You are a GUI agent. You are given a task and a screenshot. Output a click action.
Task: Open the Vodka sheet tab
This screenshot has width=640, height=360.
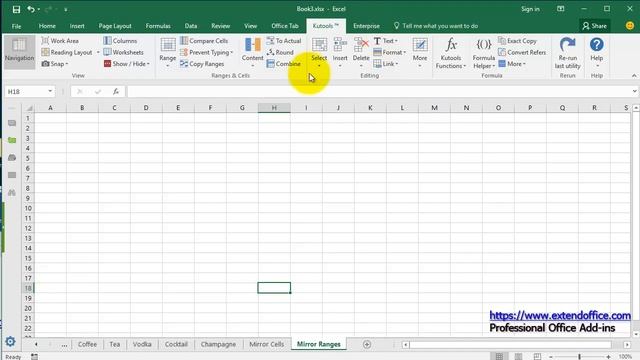click(142, 344)
